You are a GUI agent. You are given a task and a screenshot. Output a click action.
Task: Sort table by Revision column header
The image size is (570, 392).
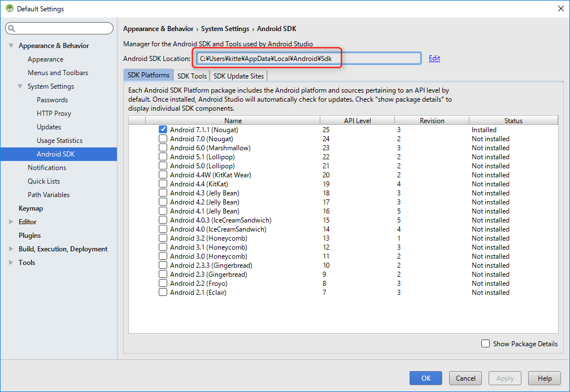point(432,120)
